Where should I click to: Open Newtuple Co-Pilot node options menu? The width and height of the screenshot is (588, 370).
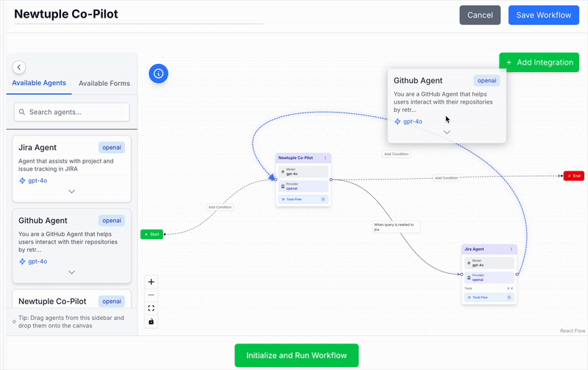coord(325,158)
